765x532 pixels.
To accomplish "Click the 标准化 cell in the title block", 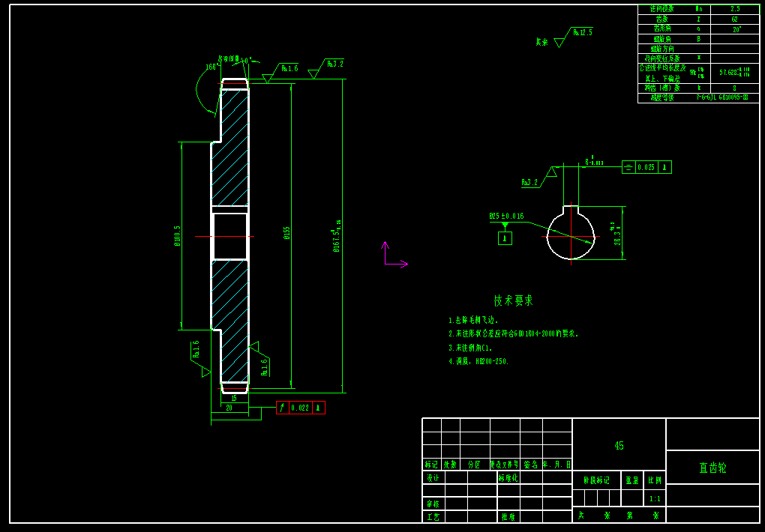I will (508, 478).
